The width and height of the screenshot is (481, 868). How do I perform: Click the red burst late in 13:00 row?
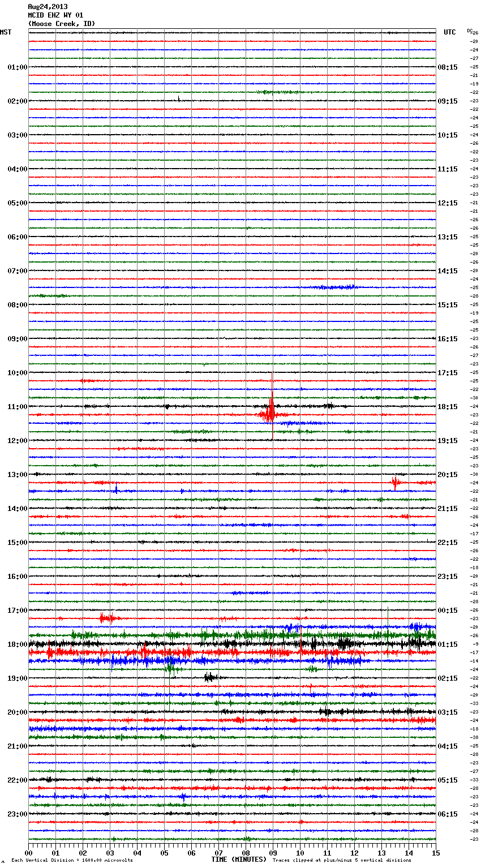[x=395, y=483]
